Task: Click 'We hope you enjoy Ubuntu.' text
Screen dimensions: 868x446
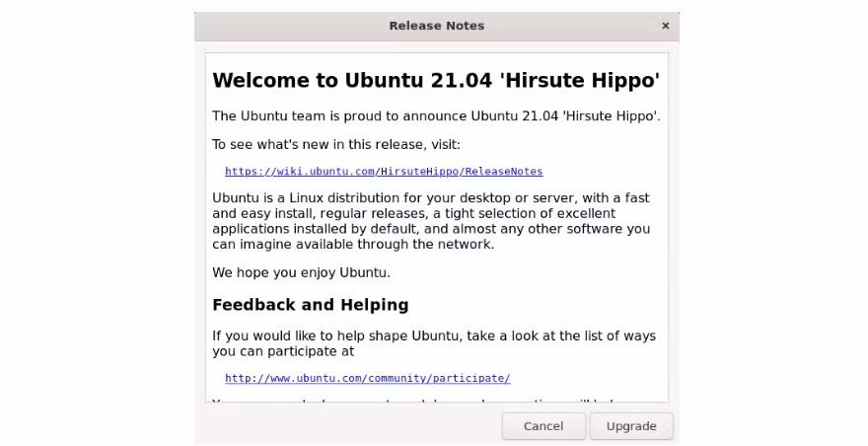Action: point(301,272)
